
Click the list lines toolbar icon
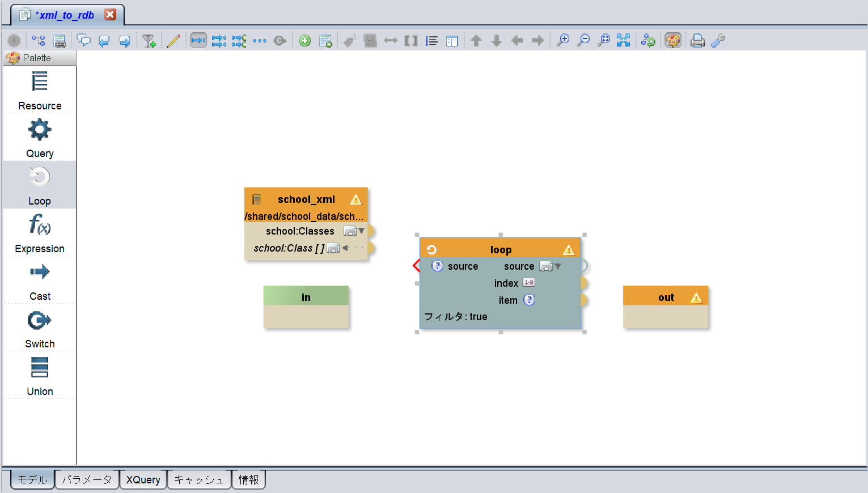(x=432, y=41)
